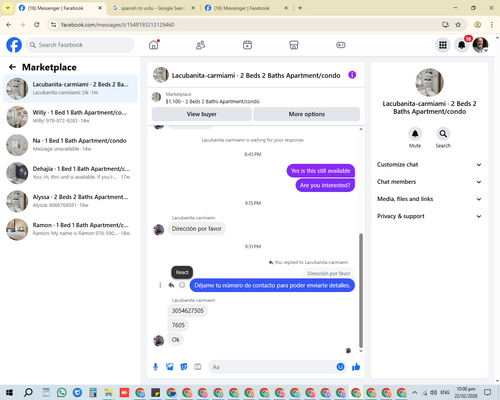500x400 pixels.
Task: Click the chat vertical scrollbar
Action: click(361, 290)
